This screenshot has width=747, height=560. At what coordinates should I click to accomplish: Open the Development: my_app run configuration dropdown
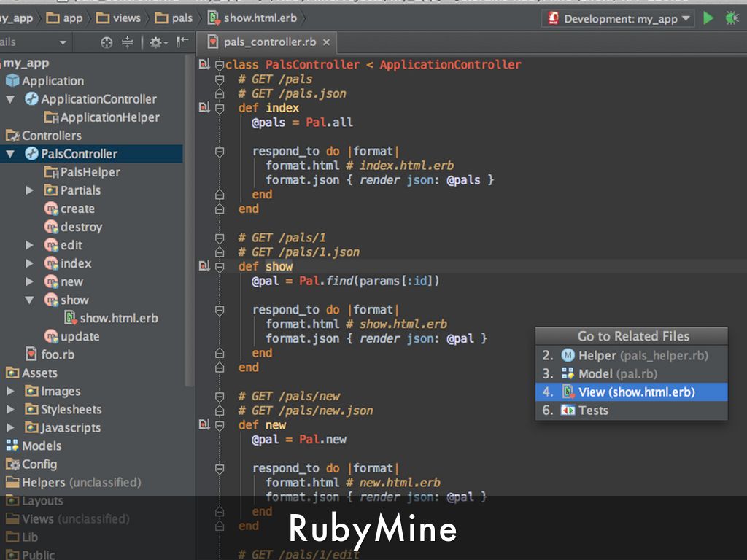click(617, 19)
